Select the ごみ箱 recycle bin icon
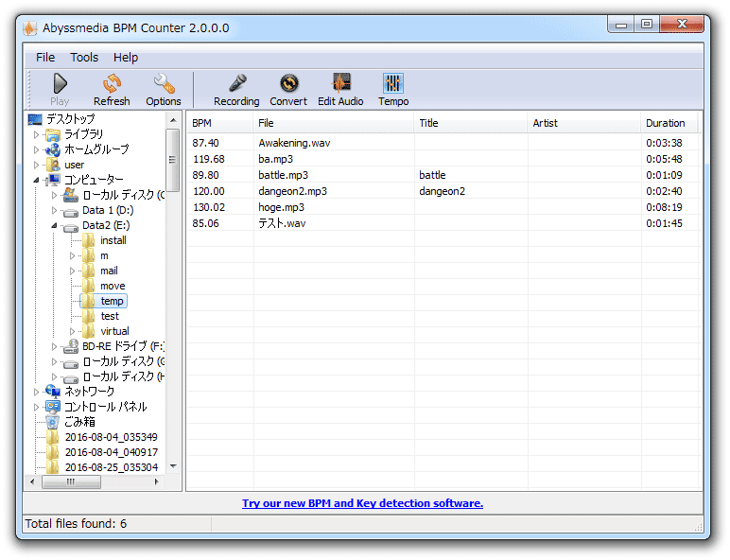Screen dimensions: 730x560 click(x=53, y=422)
